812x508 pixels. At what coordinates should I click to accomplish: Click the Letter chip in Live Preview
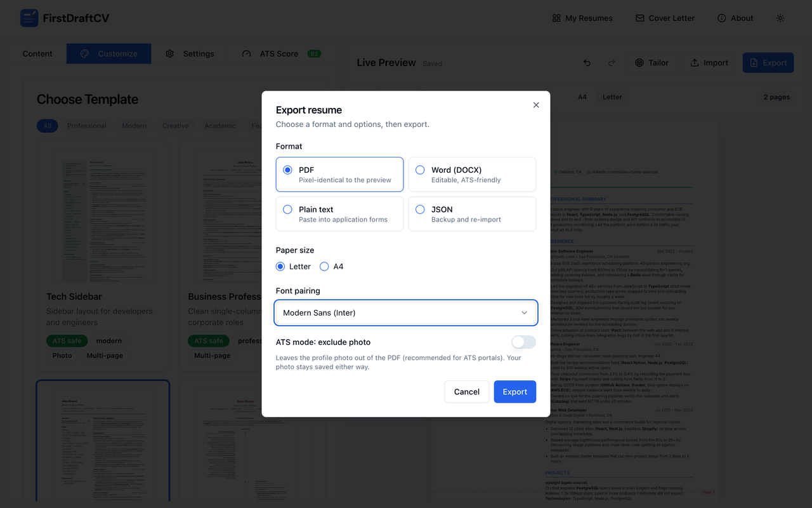612,97
